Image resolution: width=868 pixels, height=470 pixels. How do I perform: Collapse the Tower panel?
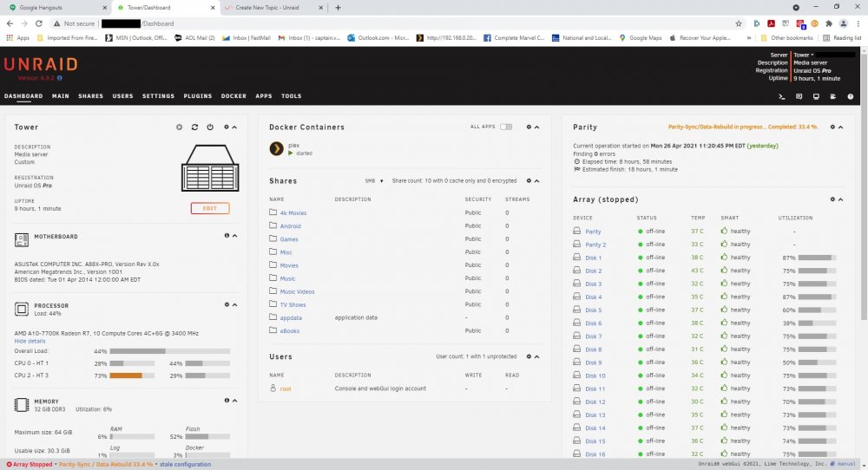(x=234, y=127)
